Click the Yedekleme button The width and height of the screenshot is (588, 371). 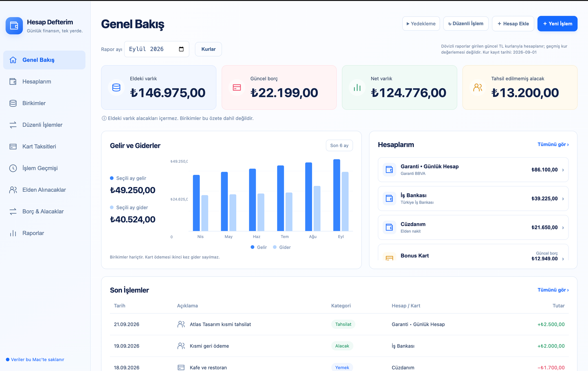click(421, 24)
